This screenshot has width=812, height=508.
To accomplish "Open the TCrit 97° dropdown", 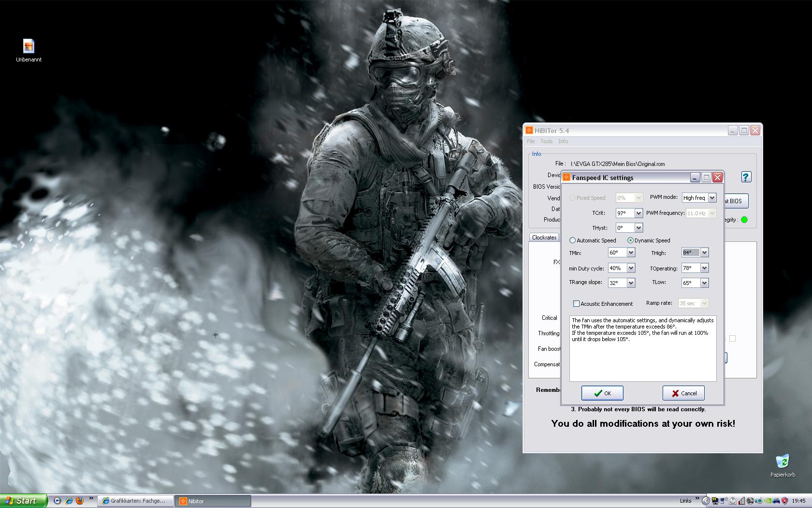I will click(638, 213).
